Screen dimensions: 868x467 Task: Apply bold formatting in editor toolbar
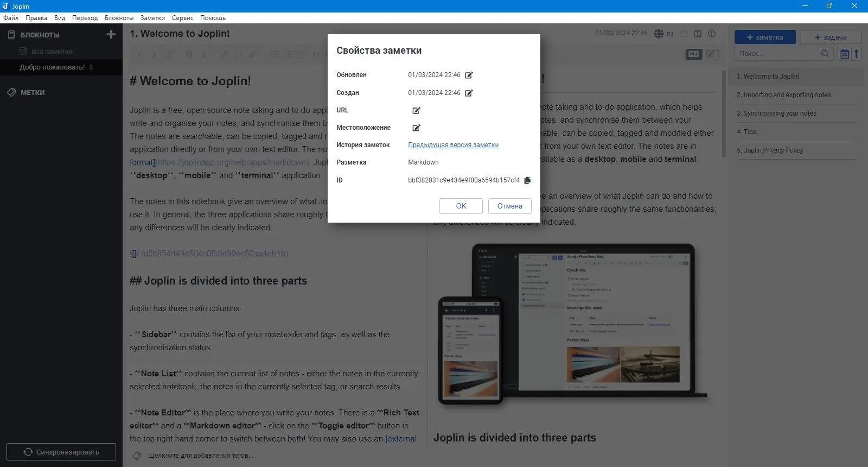point(189,54)
